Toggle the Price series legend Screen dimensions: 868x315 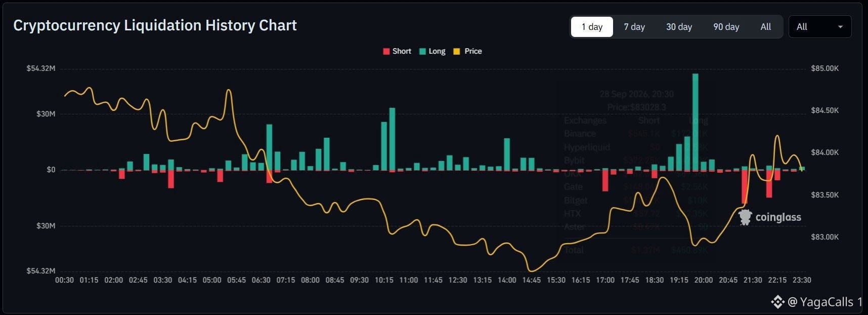coord(468,51)
